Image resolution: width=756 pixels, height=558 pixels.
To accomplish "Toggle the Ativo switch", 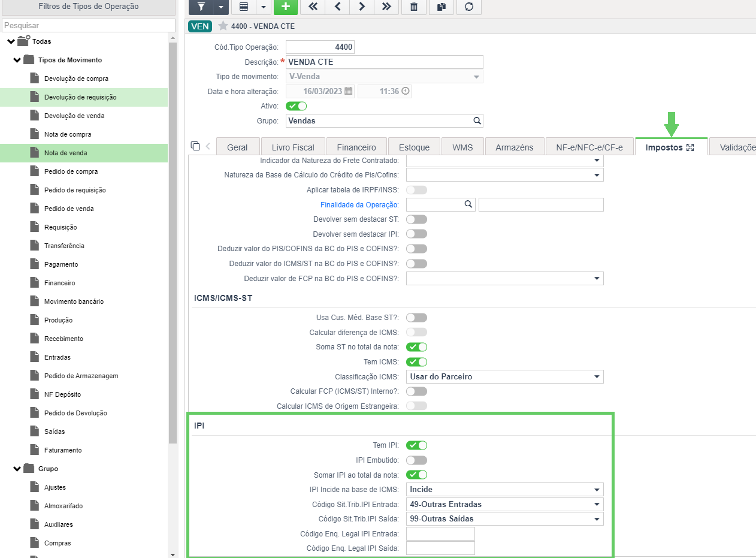I will [x=297, y=106].
